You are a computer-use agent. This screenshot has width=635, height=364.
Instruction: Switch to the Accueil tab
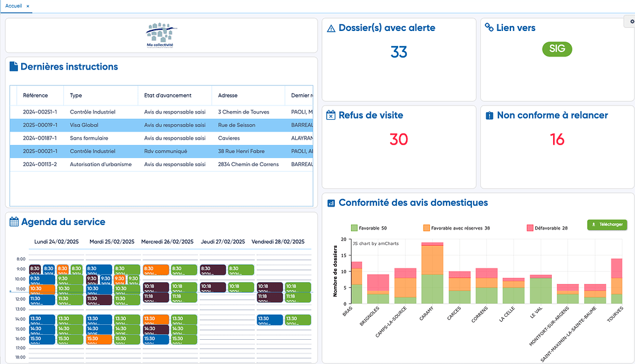coord(12,5)
